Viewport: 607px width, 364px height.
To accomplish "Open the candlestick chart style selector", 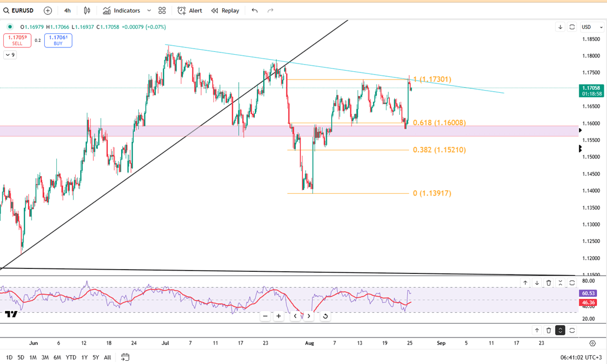I will 87,10.
